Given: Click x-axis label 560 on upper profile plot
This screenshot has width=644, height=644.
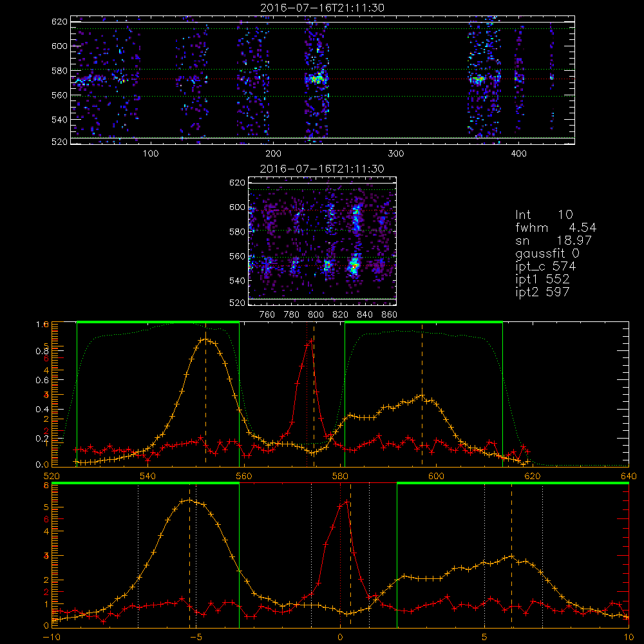Looking at the screenshot, I should [244, 476].
